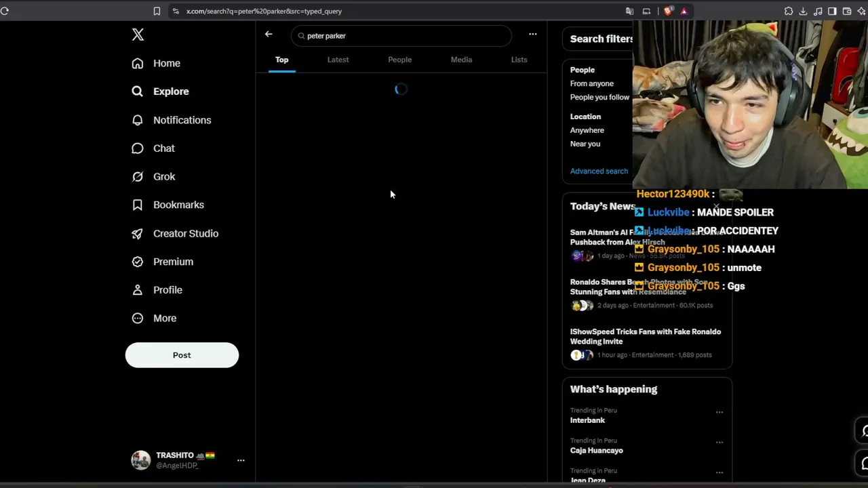The width and height of the screenshot is (868, 488).
Task: Click the browser address bar URL
Action: tap(264, 11)
